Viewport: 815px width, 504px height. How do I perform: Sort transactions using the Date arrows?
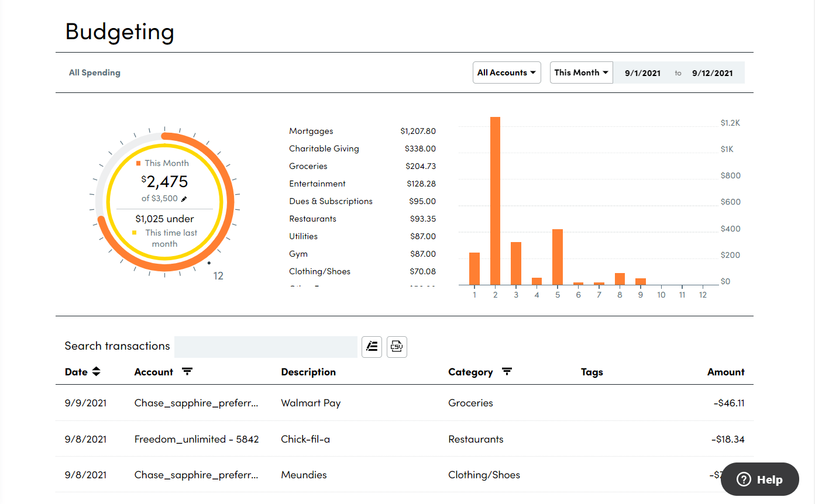pyautogui.click(x=97, y=372)
